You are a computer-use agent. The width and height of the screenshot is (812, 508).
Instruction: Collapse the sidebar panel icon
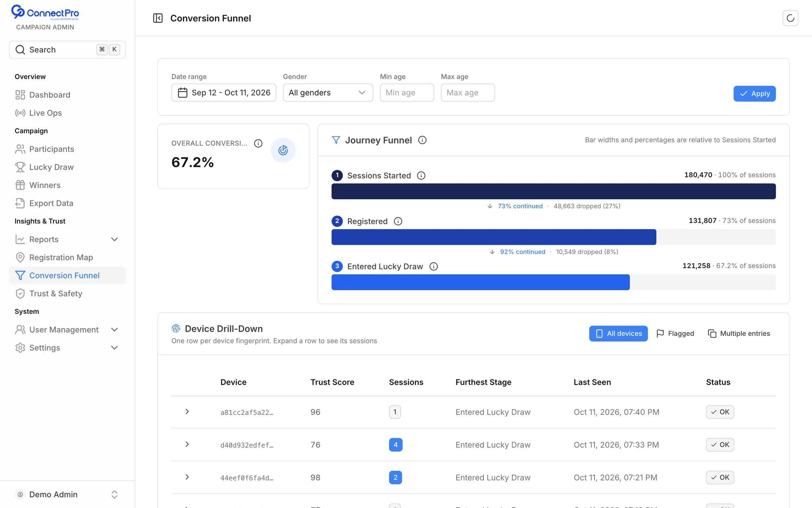pos(158,18)
